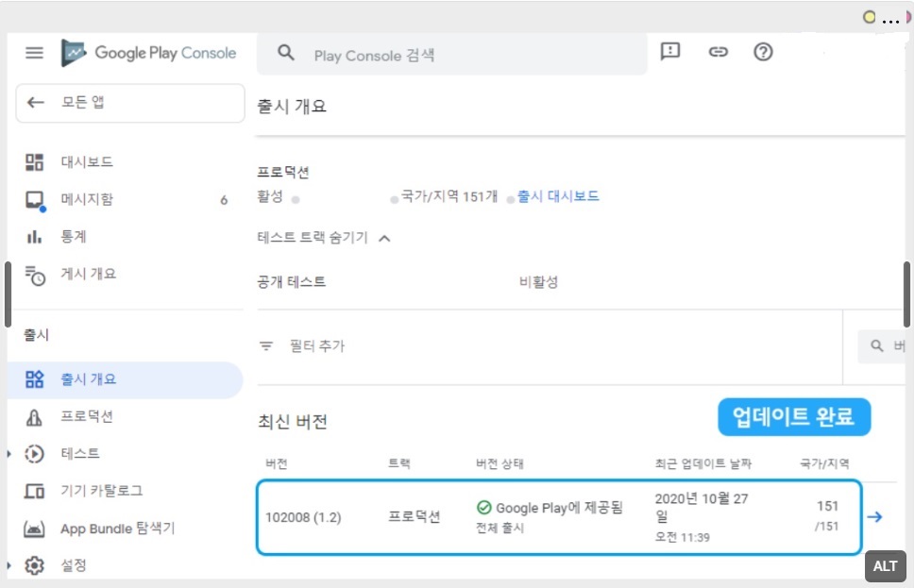
Task: Focus the Play Console 검색 search field
Action: (451, 54)
